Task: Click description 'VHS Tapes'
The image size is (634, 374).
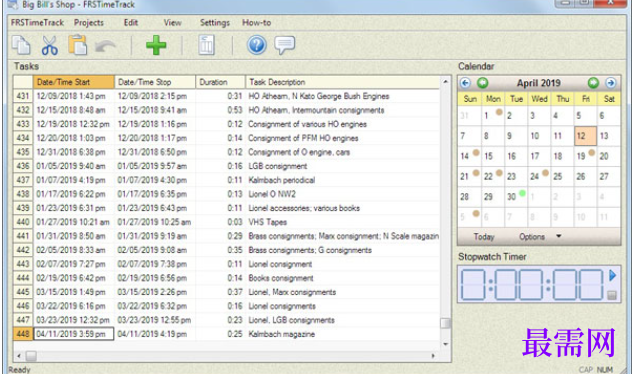Action: (268, 222)
